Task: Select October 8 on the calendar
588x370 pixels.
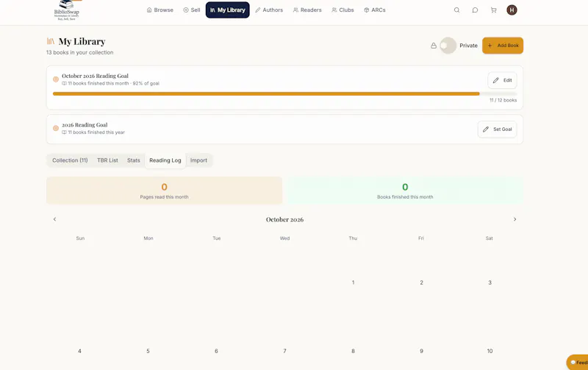Action: [x=353, y=351]
